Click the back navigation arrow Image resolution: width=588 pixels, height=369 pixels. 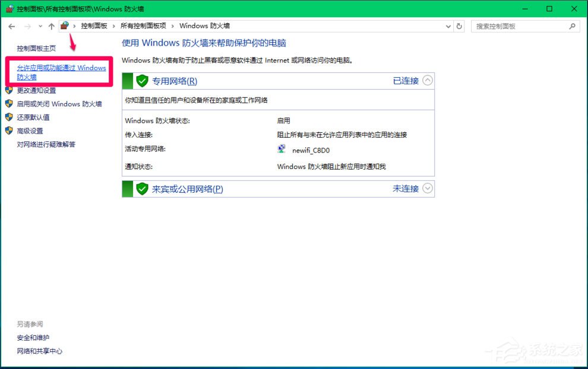coord(12,26)
